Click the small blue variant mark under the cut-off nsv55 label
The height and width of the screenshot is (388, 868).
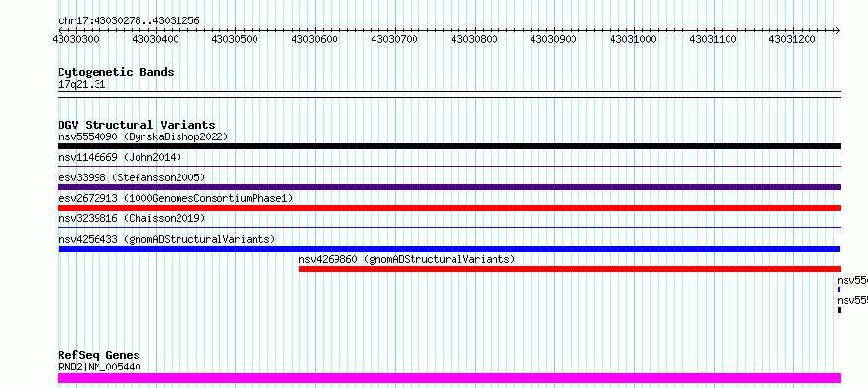(839, 290)
